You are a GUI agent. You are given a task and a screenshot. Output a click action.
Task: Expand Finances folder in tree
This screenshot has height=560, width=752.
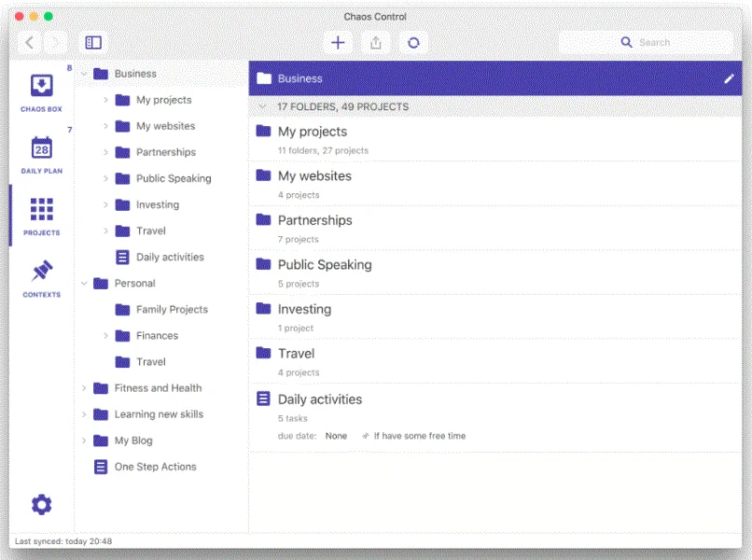106,335
